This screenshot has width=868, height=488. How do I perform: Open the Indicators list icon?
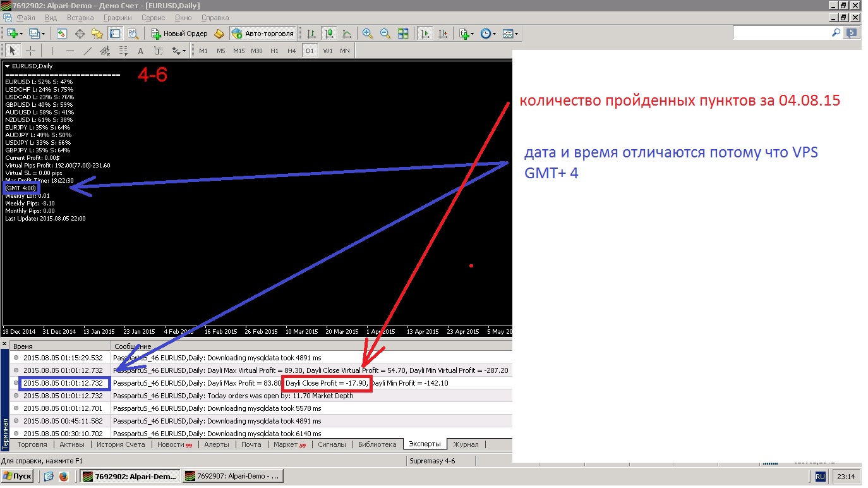464,34
